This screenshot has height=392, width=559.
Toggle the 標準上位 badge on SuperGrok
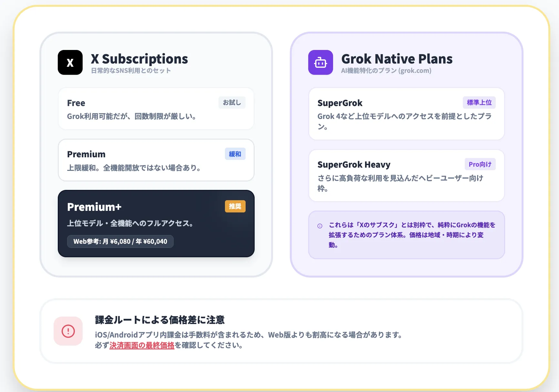click(x=479, y=103)
